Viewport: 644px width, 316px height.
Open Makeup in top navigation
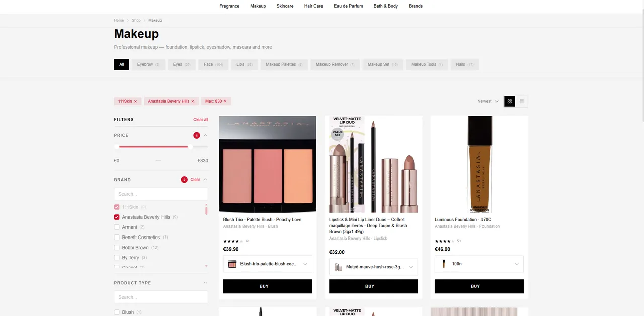[258, 6]
